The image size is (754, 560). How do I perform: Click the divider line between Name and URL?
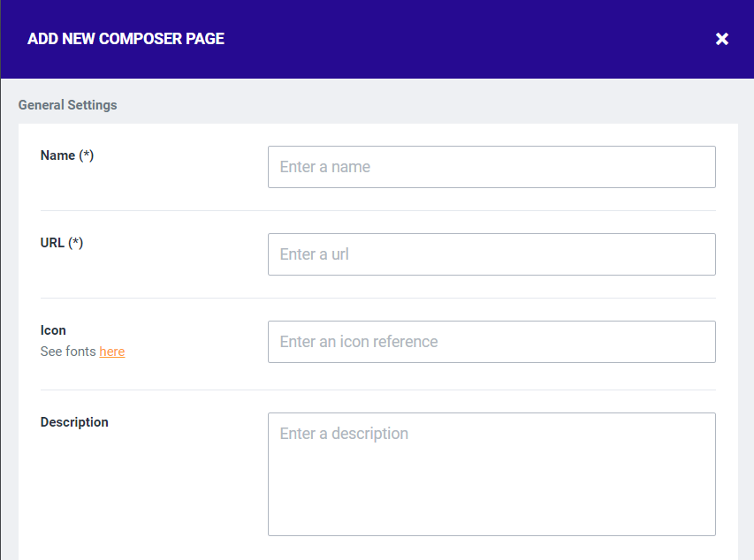(377, 210)
